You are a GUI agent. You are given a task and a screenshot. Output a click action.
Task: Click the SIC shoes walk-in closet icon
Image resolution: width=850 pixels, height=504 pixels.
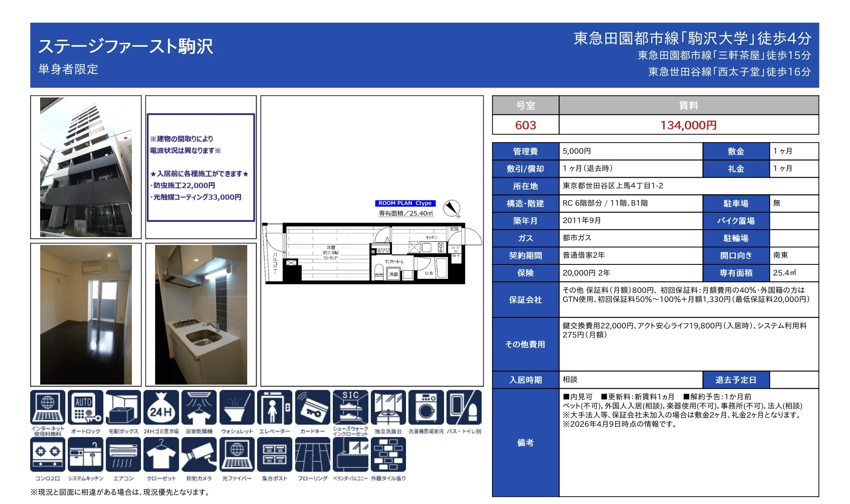coord(350,407)
